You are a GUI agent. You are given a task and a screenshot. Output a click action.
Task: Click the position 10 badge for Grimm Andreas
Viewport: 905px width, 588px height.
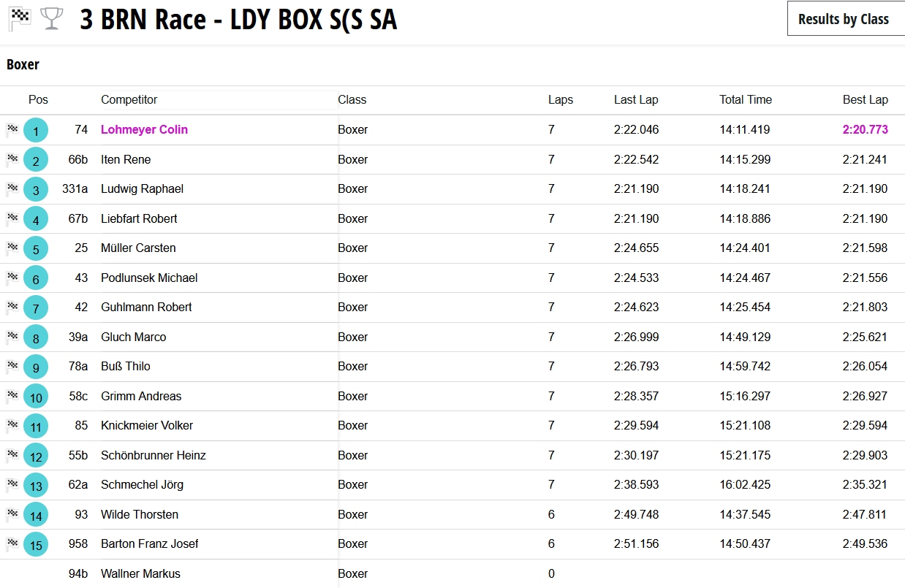36,397
